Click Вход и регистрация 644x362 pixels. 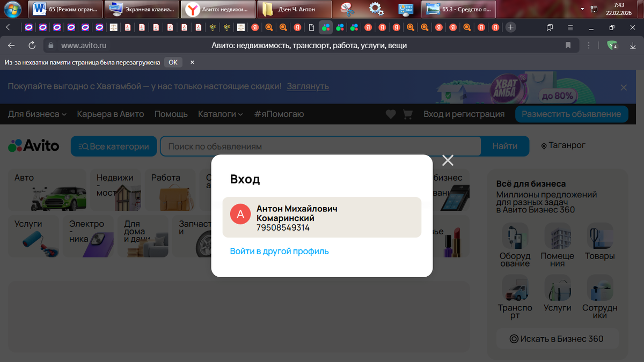pyautogui.click(x=464, y=114)
